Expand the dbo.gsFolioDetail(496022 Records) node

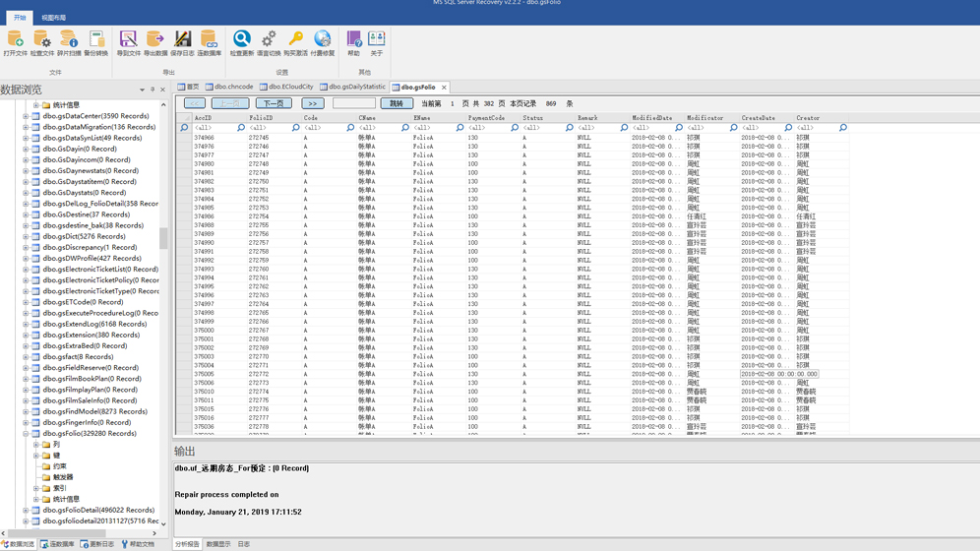coord(26,511)
